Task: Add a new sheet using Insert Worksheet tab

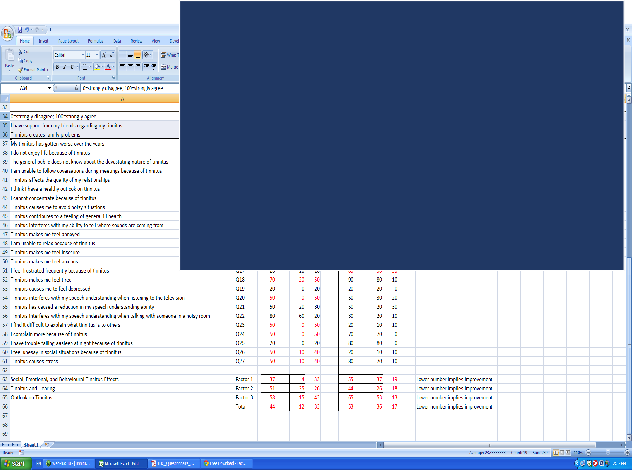Action: [x=47, y=445]
